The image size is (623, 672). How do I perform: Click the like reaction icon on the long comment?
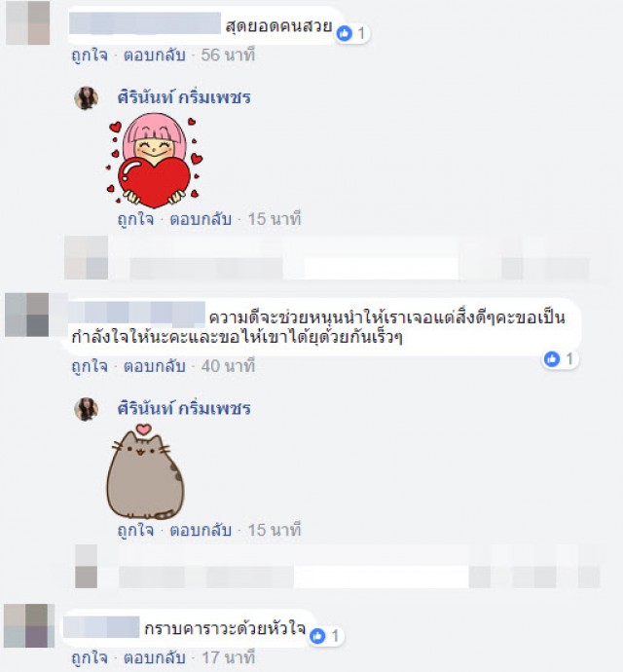pyautogui.click(x=552, y=358)
